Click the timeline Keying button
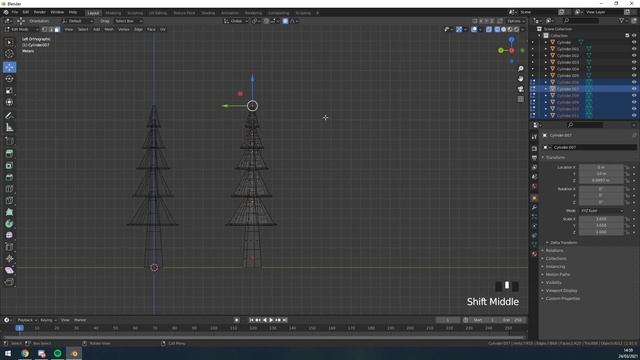 point(48,320)
